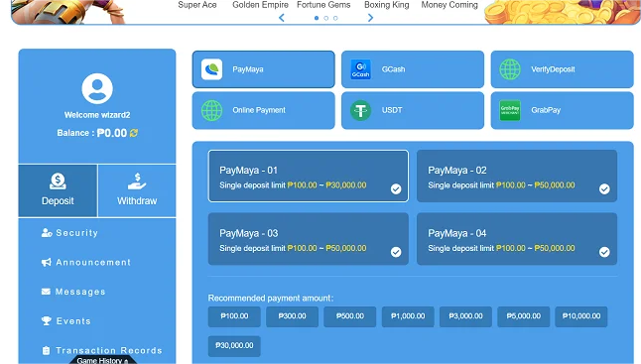The image size is (641, 364).
Task: Click the GrabPay logo icon
Action: 510,110
